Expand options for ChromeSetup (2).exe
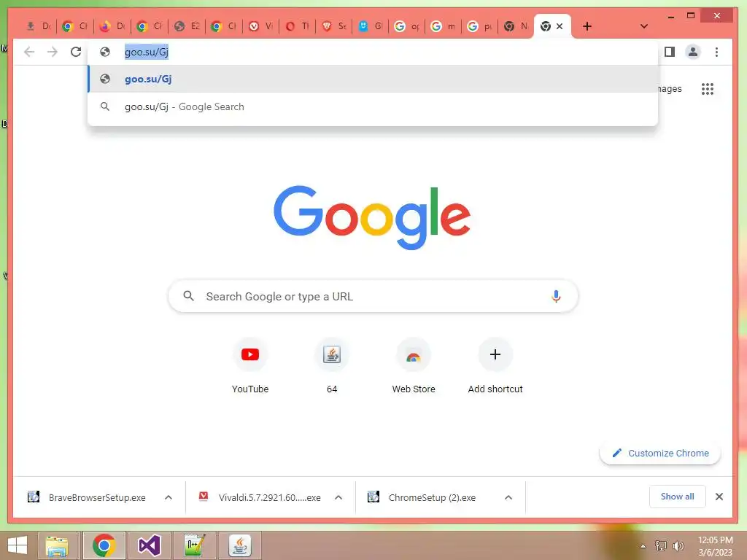 [508, 497]
